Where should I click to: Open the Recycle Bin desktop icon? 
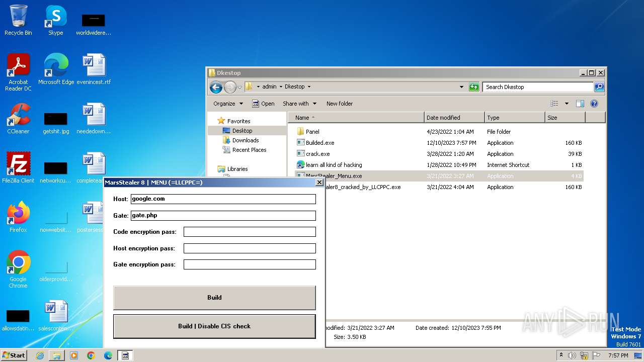click(18, 20)
